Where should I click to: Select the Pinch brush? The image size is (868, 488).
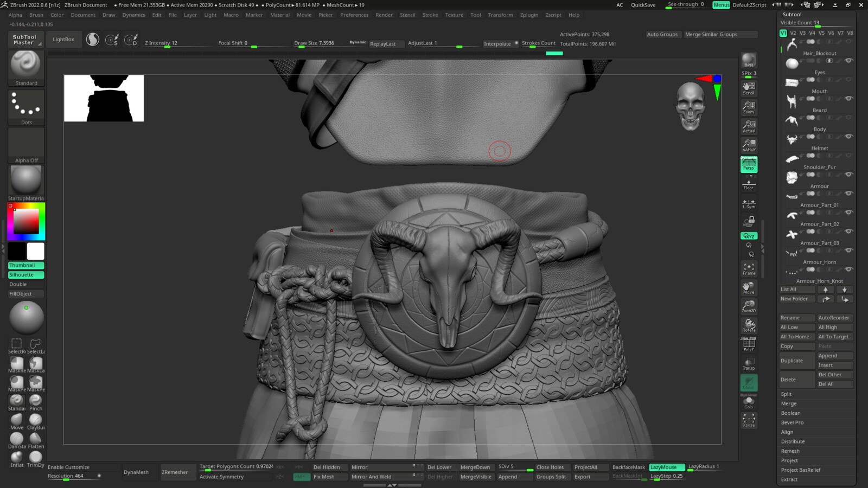click(36, 402)
